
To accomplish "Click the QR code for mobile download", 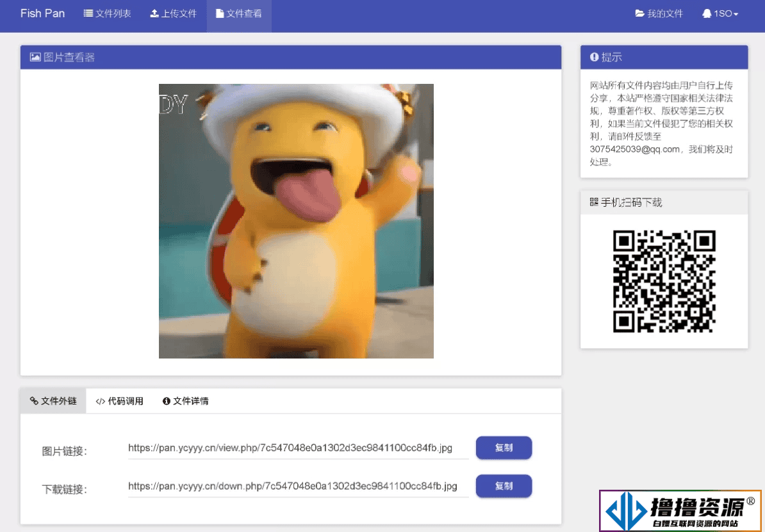I will point(664,281).
